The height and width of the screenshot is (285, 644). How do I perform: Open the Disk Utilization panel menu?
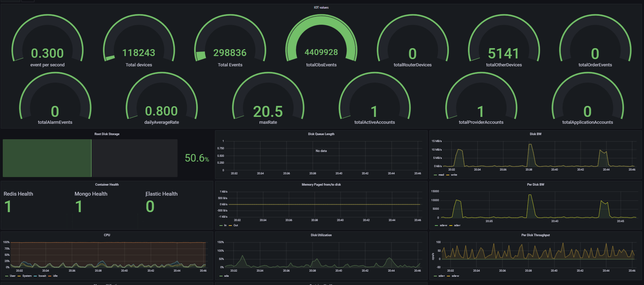[x=321, y=235]
